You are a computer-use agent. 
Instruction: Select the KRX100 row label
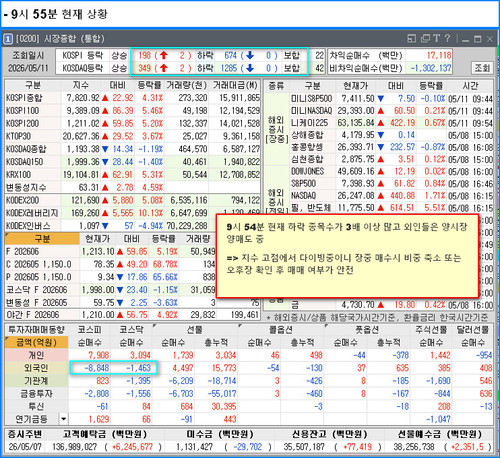click(18, 175)
